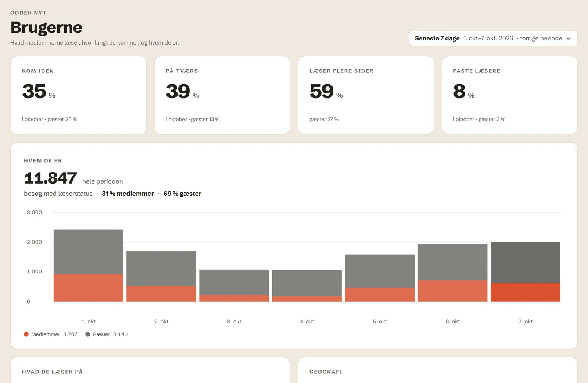588x383 pixels.
Task: Click the highlighted Gæster segment of 7. okt
Action: pyautogui.click(x=526, y=263)
